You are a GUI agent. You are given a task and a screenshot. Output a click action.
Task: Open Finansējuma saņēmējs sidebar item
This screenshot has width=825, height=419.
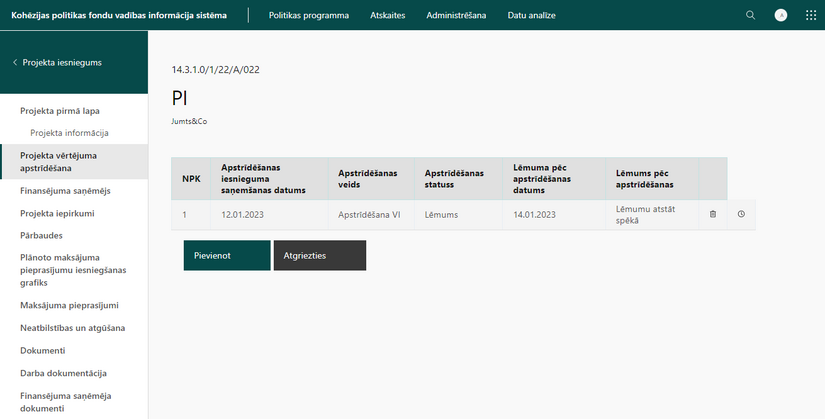65,191
